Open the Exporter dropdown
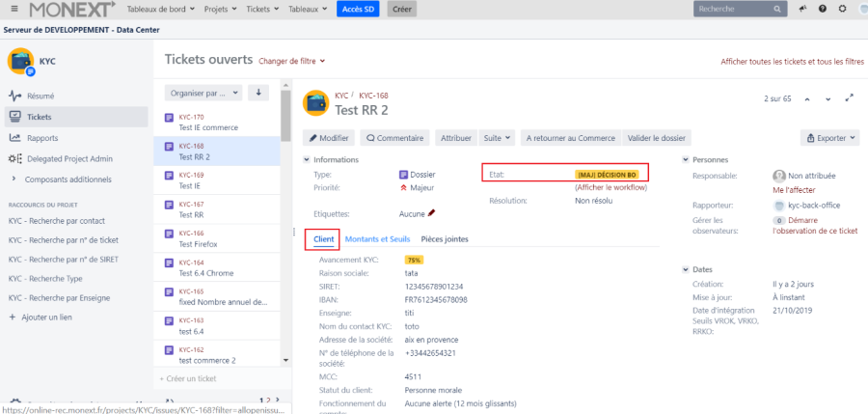This screenshot has width=868, height=414. [x=829, y=138]
